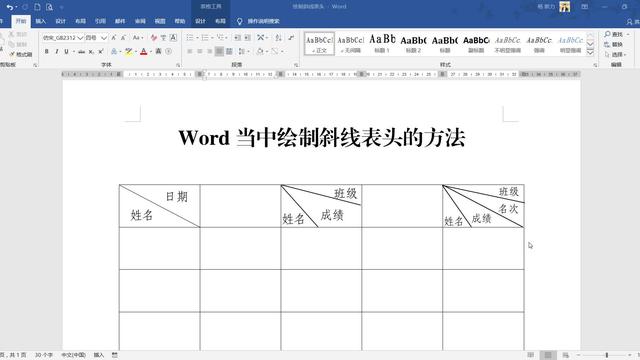This screenshot has height=360, width=640.
Task: Click the Align Left icon
Action: [190, 51]
